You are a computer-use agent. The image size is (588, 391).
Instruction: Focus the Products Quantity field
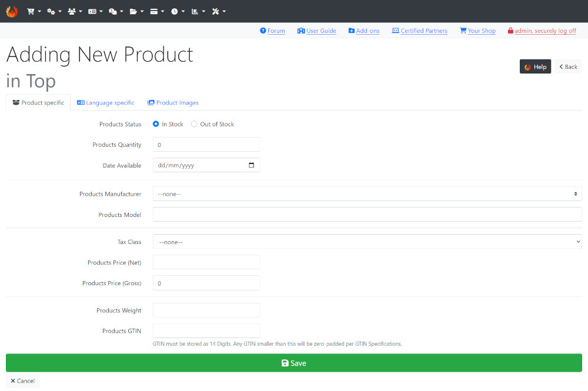pos(206,145)
